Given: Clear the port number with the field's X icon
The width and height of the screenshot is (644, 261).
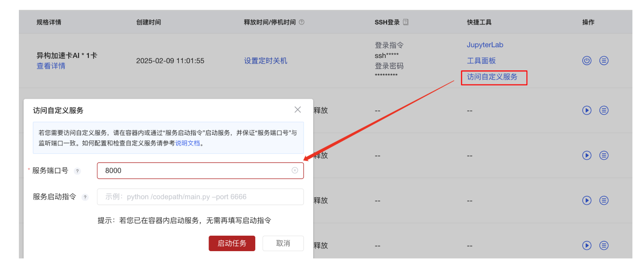Looking at the screenshot, I should 295,170.
